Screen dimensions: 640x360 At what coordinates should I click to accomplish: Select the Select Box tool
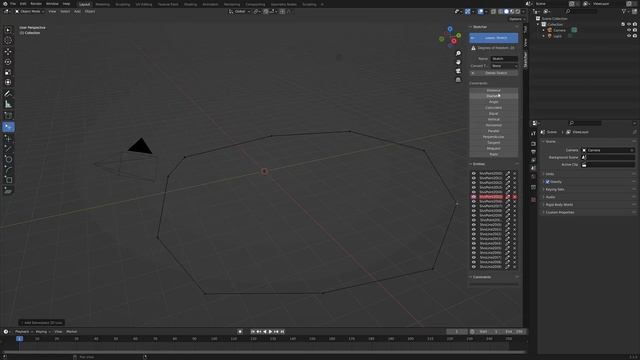tap(8, 30)
